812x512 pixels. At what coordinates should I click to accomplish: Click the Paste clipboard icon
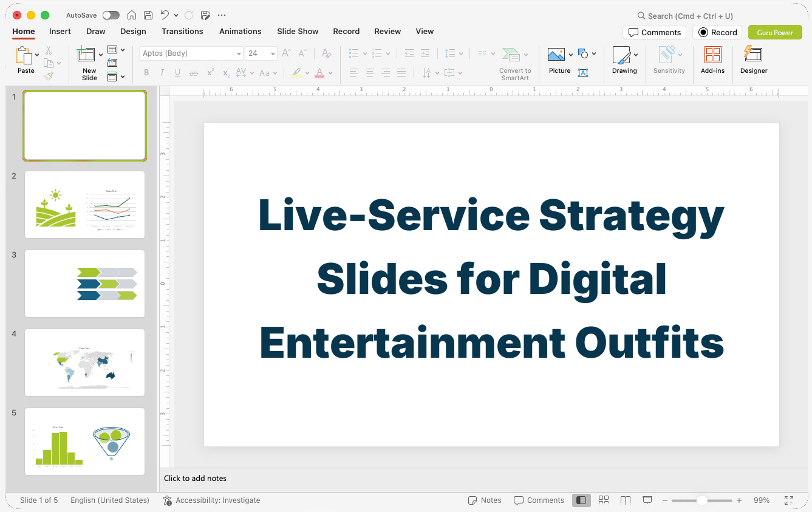(24, 55)
